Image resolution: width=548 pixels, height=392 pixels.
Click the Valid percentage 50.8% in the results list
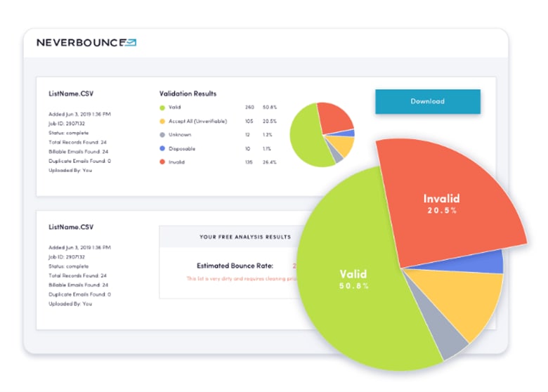[x=270, y=107]
